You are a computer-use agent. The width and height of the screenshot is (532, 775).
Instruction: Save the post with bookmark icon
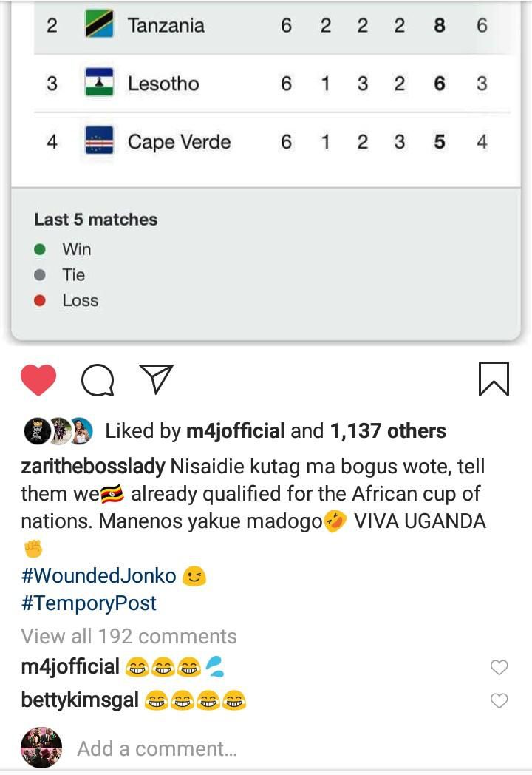pyautogui.click(x=493, y=378)
